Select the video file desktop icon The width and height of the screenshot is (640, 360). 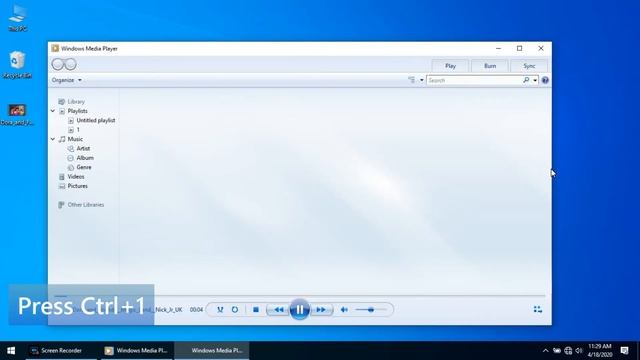pyautogui.click(x=17, y=114)
